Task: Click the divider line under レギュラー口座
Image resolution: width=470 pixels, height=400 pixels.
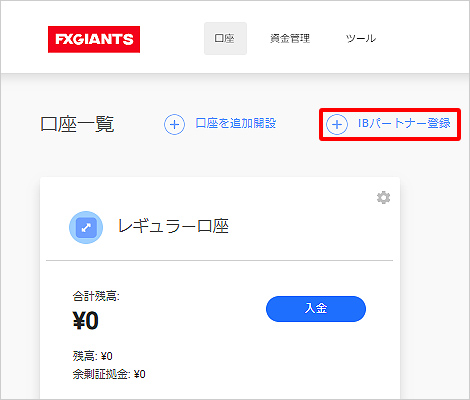Action: [x=219, y=260]
